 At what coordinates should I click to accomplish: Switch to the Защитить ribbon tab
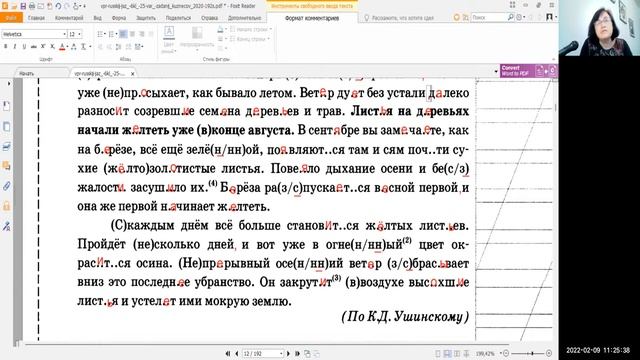(146, 18)
